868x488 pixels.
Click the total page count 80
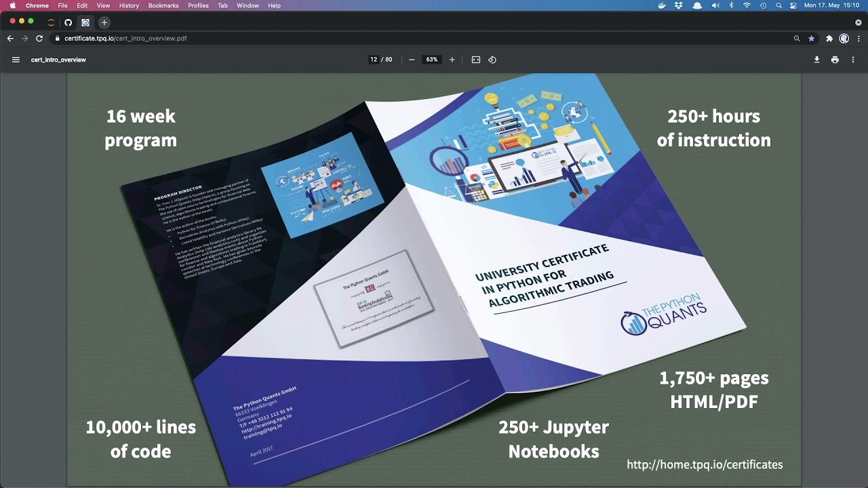pyautogui.click(x=389, y=60)
